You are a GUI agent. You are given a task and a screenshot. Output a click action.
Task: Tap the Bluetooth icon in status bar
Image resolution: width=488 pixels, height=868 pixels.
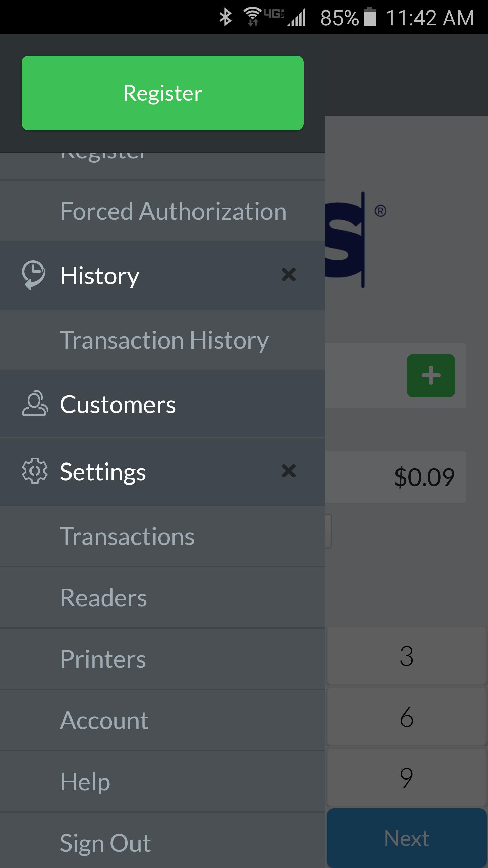point(225,18)
